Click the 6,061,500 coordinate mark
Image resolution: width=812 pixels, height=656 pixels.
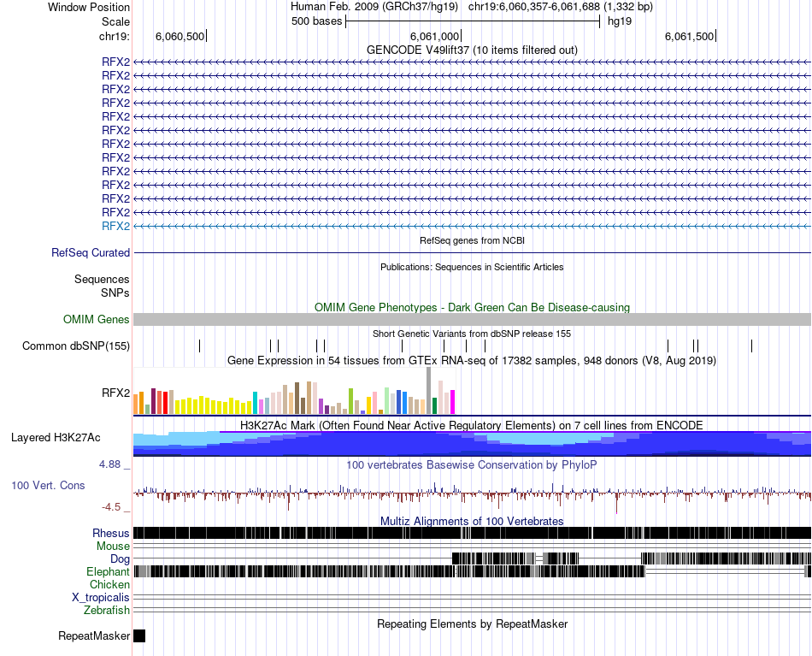(689, 36)
